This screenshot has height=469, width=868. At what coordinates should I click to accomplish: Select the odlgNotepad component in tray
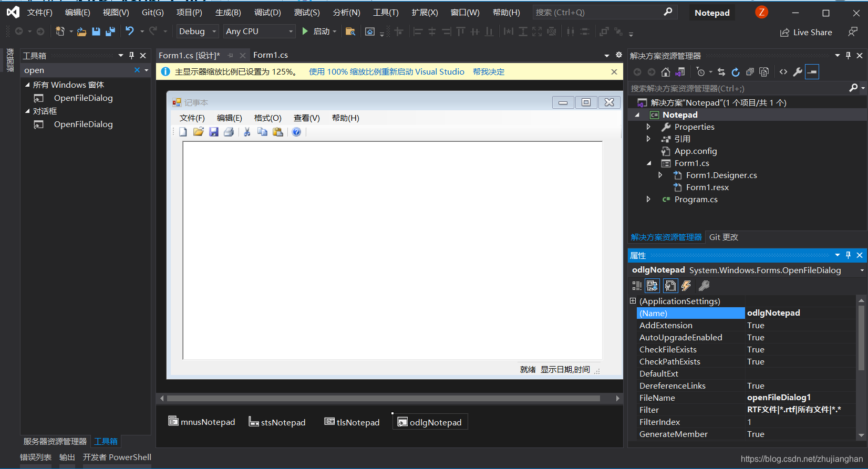[430, 422]
